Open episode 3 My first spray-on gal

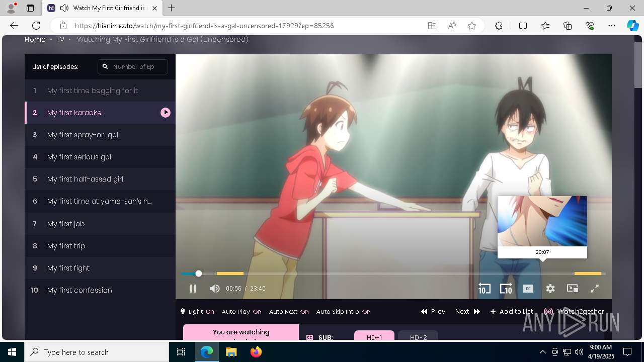pos(100,135)
